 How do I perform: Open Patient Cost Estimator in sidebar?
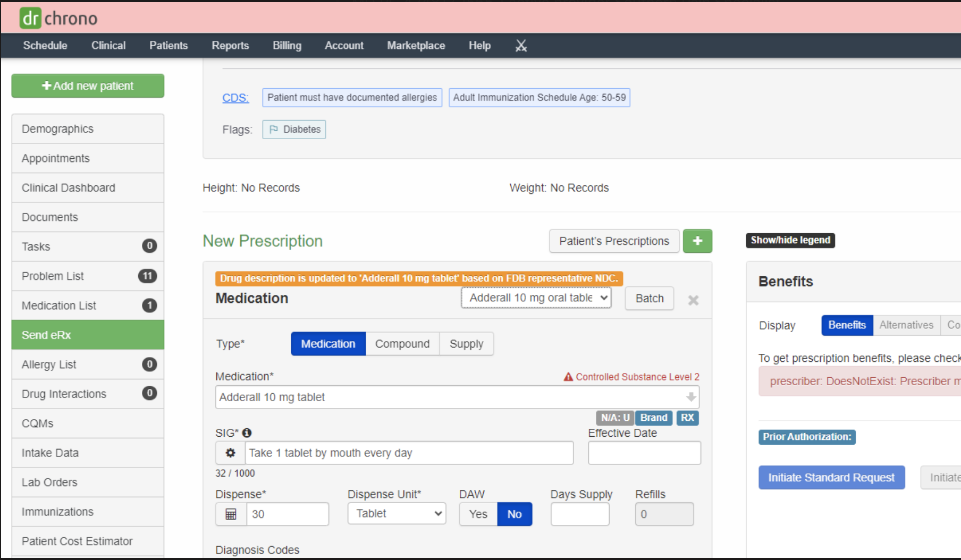[x=88, y=541]
